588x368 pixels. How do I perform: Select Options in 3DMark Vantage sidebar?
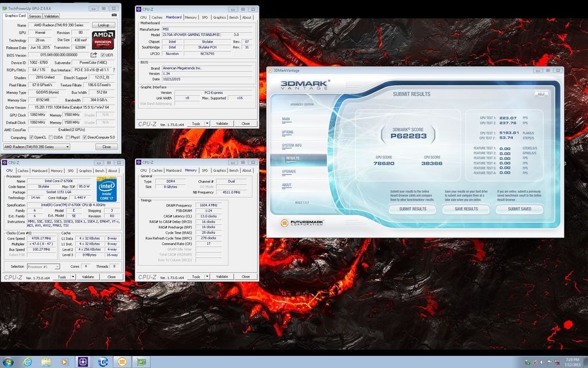(287, 132)
